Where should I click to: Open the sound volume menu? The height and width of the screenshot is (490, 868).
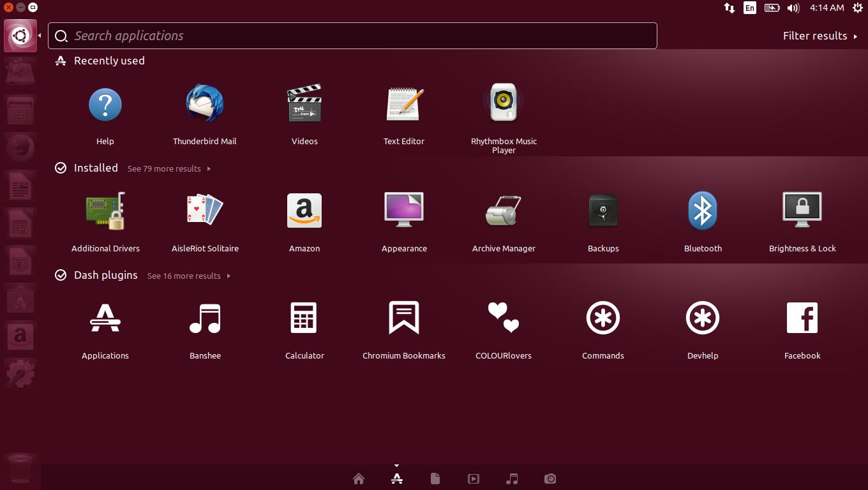coord(793,8)
